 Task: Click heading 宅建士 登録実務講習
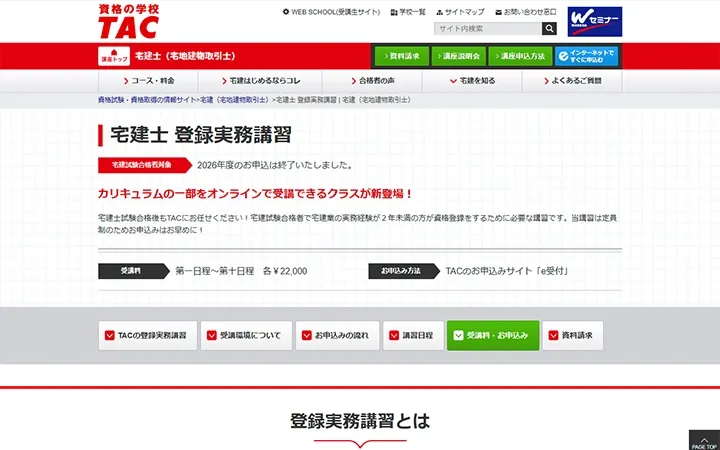(201, 135)
